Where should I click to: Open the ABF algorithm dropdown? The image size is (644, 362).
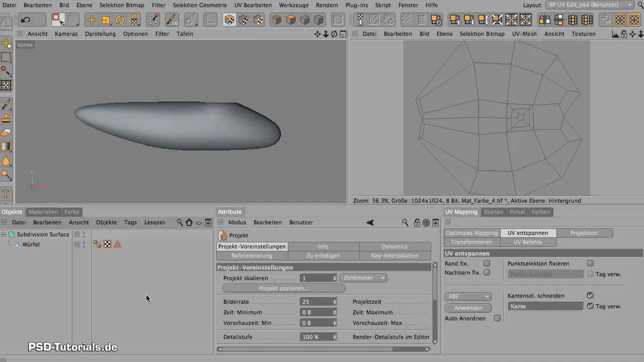pyautogui.click(x=468, y=297)
